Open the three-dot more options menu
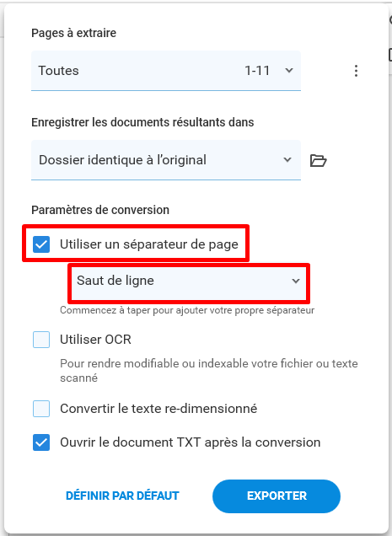Viewport: 392px width, 536px height. 356,71
